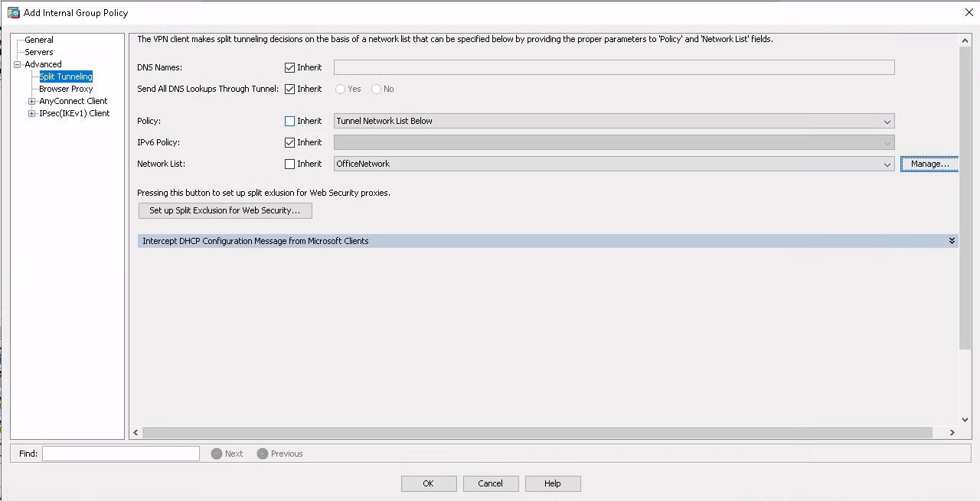Image resolution: width=980 pixels, height=501 pixels.
Task: Expand the Intercept DHCP Configuration Message section
Action: (952, 240)
